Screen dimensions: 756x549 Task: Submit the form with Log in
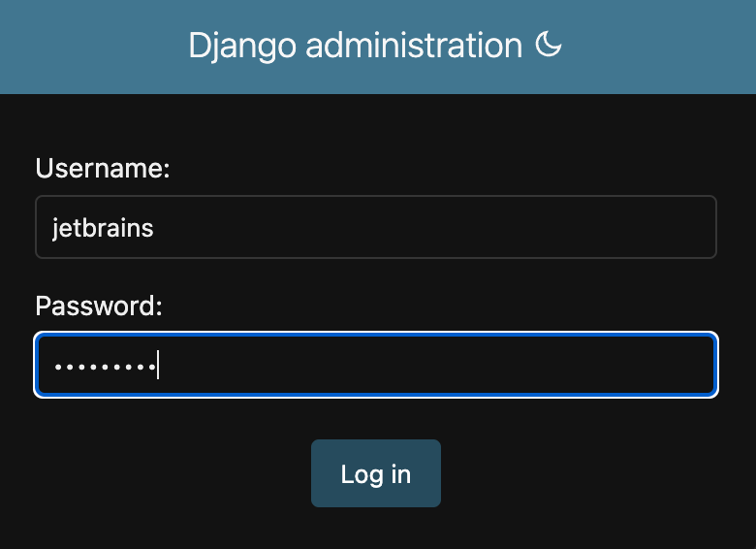pos(376,473)
